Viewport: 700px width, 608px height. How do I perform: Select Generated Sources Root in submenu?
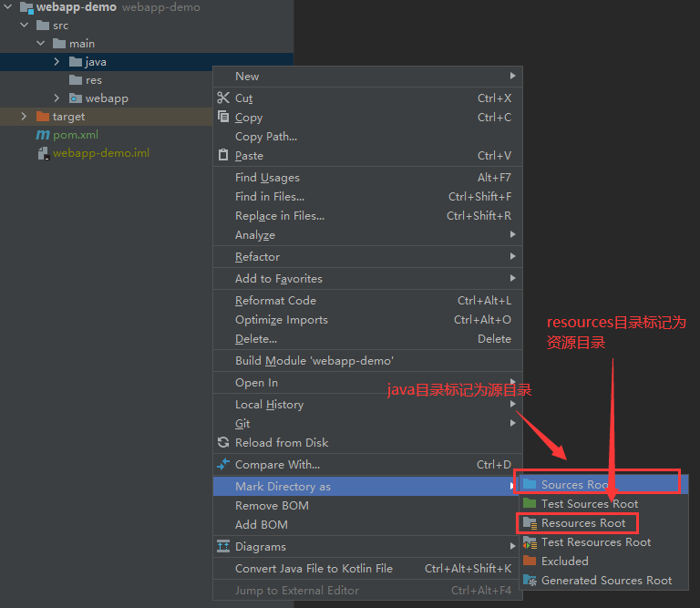pyautogui.click(x=604, y=581)
